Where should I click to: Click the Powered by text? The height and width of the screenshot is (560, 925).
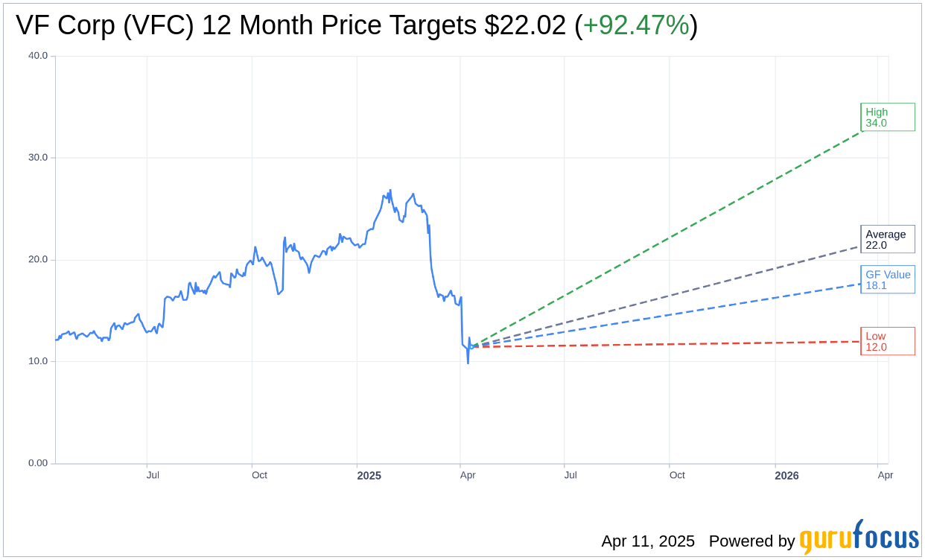point(752,541)
